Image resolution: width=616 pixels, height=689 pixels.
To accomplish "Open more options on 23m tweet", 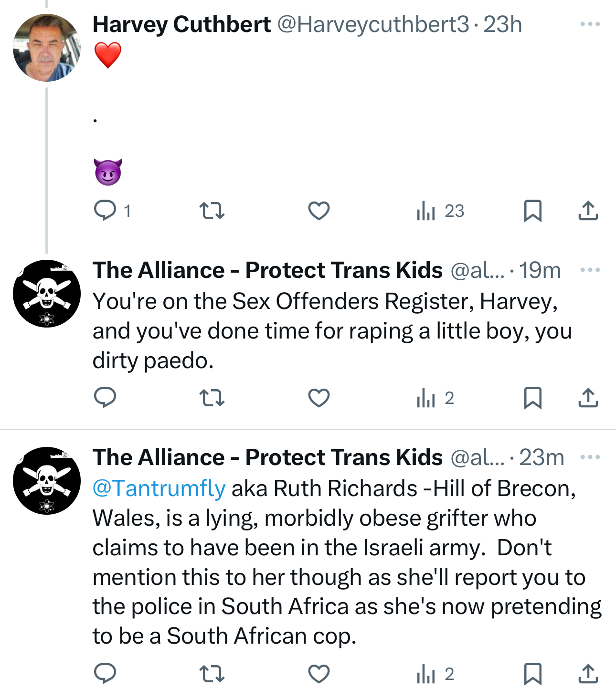I will point(590,457).
